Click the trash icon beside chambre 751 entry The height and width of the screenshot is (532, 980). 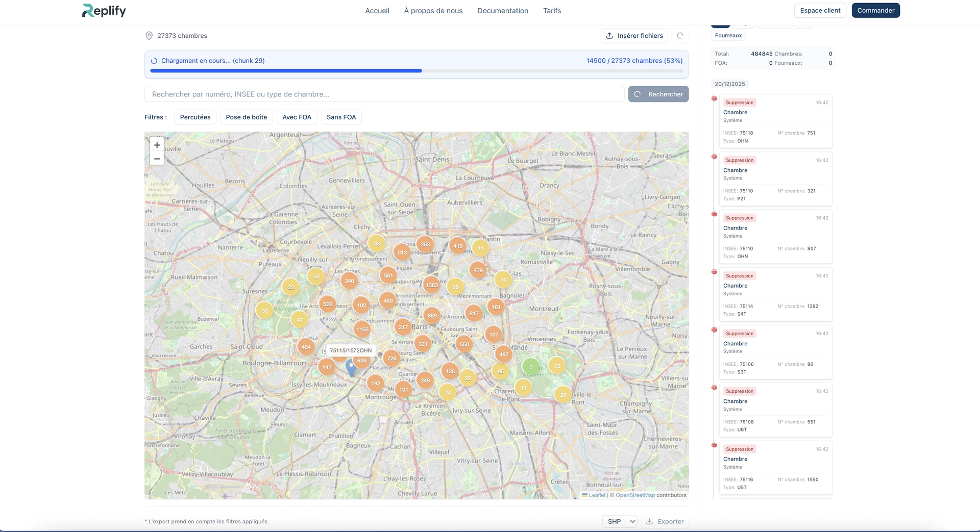pyautogui.click(x=714, y=99)
